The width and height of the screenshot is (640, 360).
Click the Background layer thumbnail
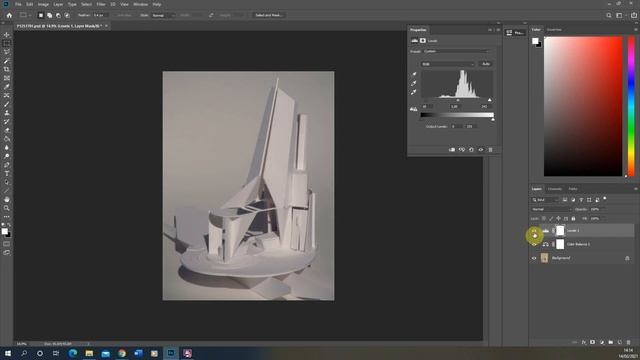click(x=544, y=258)
